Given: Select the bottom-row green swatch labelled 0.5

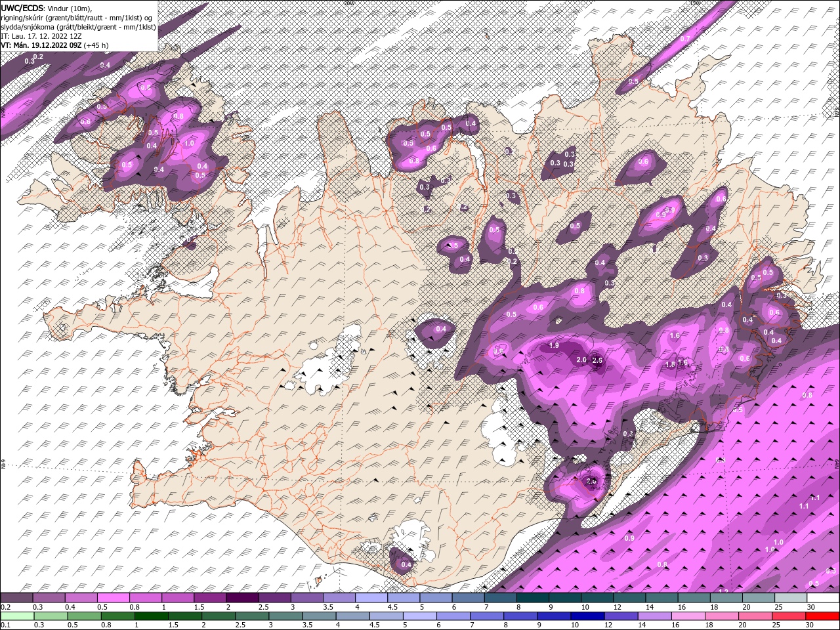Looking at the screenshot, I should pos(84,616).
